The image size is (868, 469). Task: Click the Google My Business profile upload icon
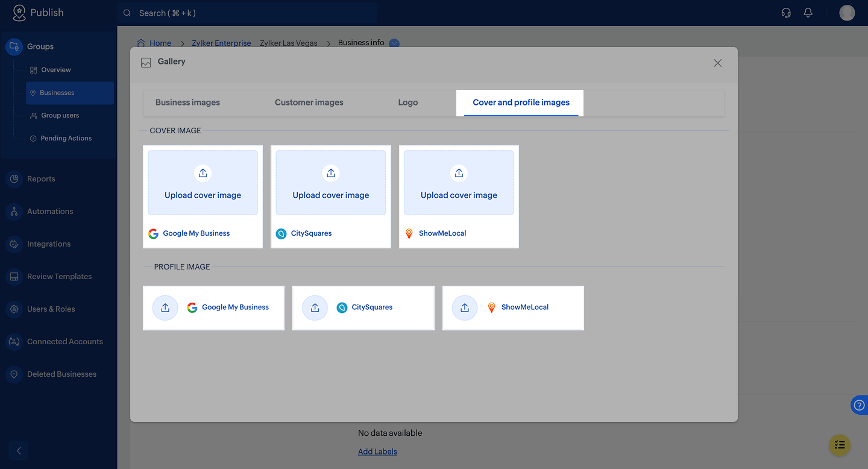coord(165,307)
